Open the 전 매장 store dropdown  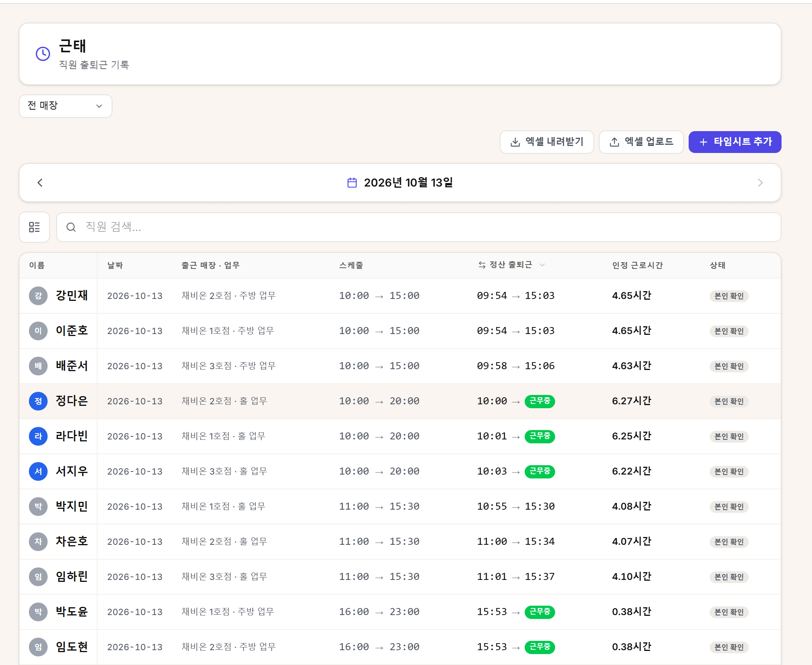[66, 106]
